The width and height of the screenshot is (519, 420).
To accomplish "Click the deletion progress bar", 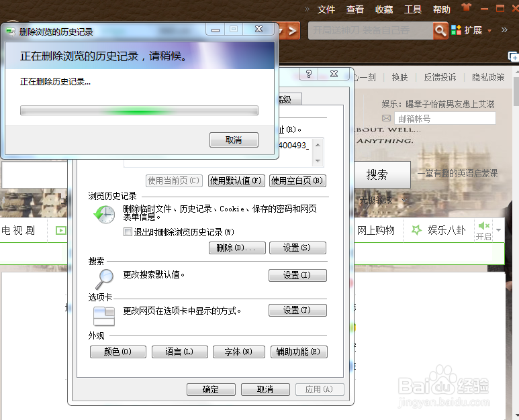I will 139,111.
